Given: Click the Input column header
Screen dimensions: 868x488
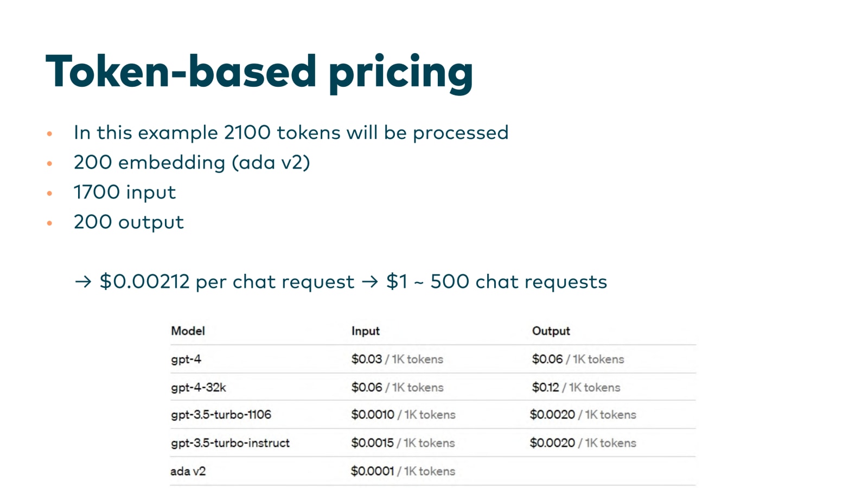Looking at the screenshot, I should coord(365,331).
